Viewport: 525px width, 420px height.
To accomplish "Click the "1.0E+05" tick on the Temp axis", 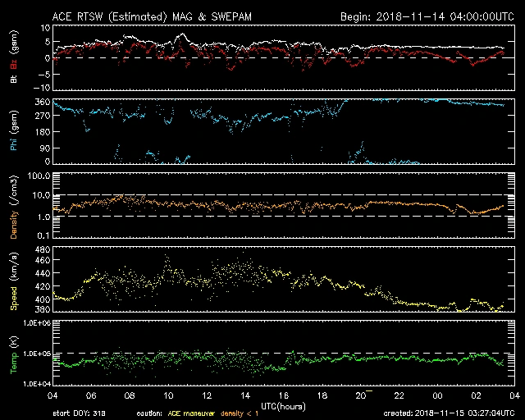I will pyautogui.click(x=37, y=354).
